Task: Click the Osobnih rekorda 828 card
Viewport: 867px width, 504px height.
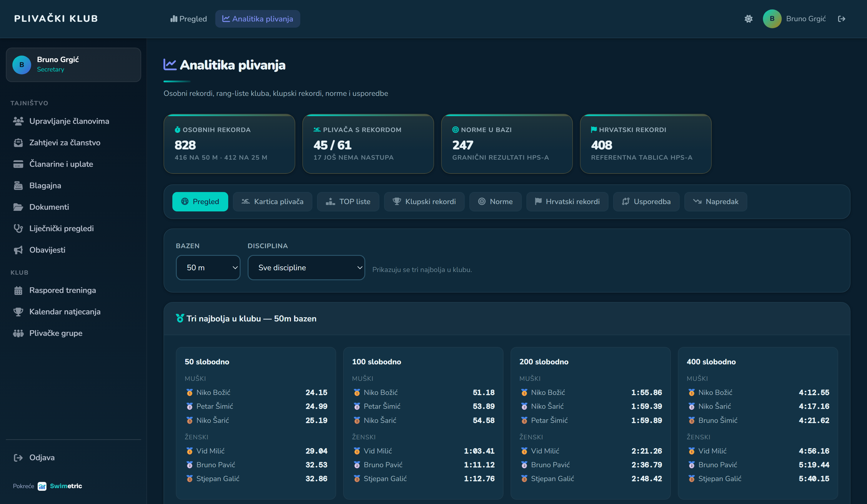Action: 229,144
